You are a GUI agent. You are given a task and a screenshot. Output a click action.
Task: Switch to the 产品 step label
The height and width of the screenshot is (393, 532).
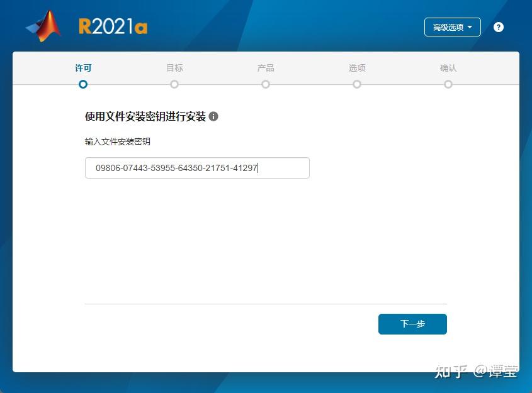point(265,67)
